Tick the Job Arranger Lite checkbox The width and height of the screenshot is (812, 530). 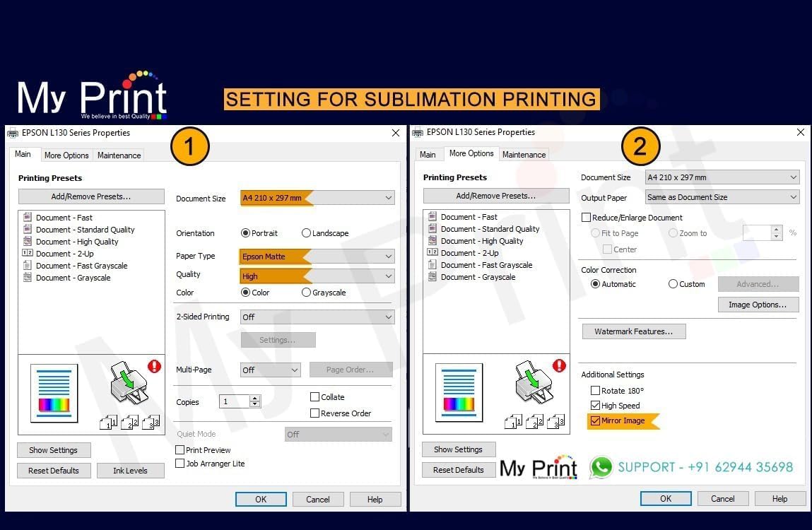tap(180, 463)
